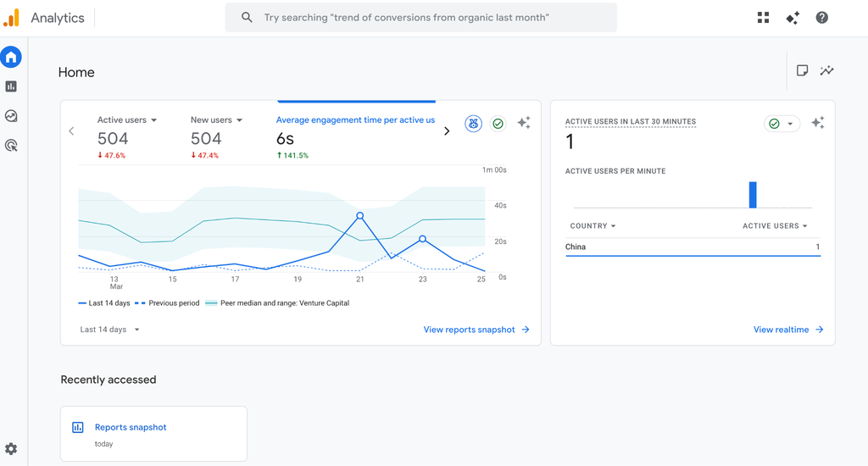Show previous metrics with the left chevron

[x=71, y=131]
